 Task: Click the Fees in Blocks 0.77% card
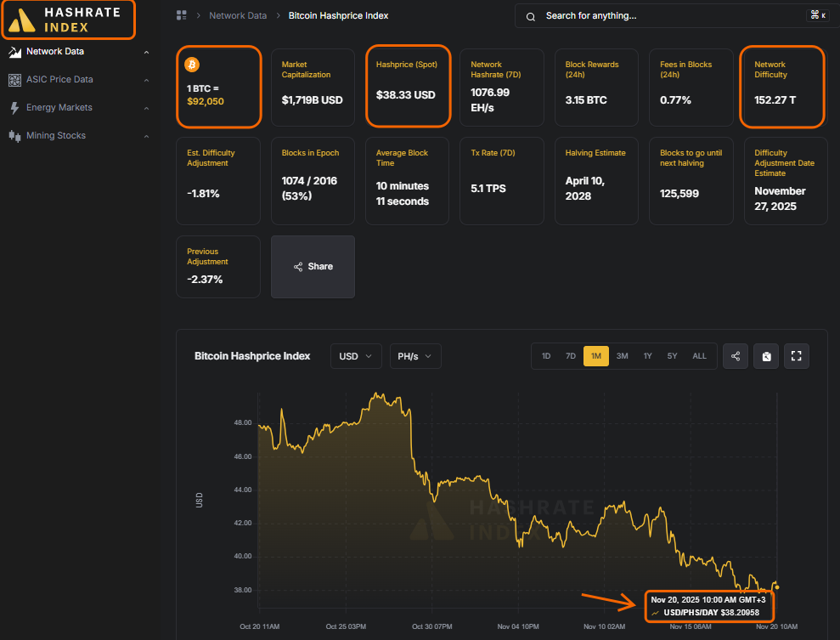(691, 88)
